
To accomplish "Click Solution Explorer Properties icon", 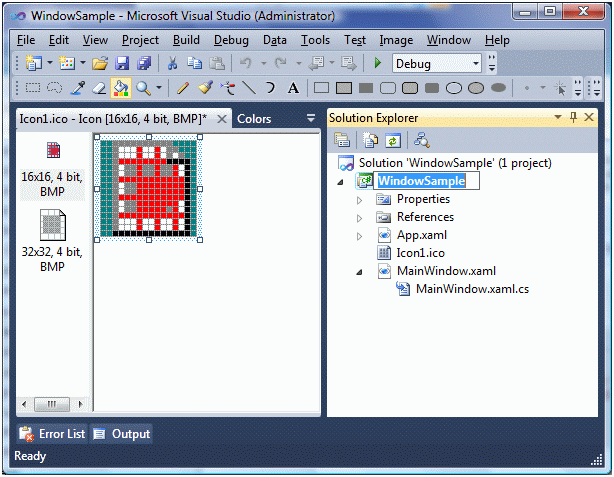I will 342,140.
